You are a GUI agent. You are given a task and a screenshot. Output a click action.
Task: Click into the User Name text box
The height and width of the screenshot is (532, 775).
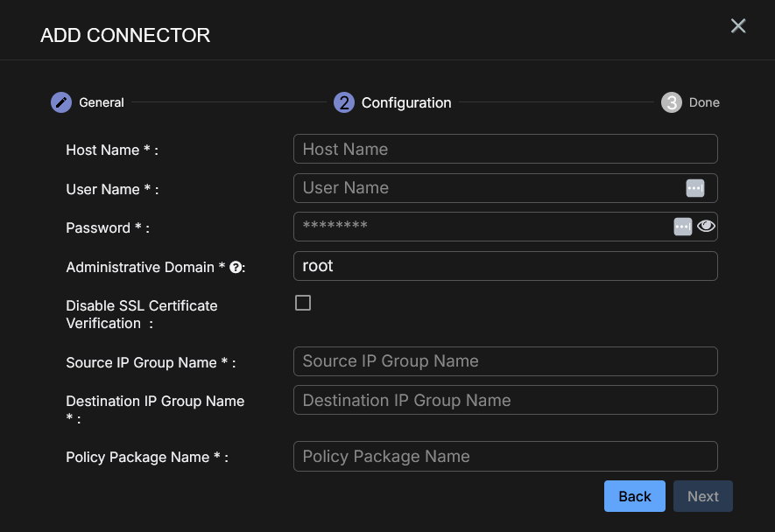(x=486, y=188)
